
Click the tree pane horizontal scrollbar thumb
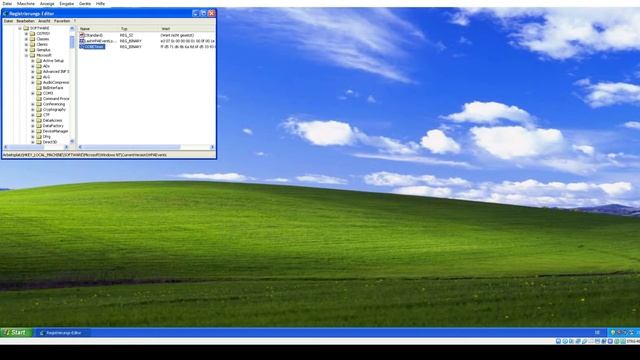coord(26,147)
